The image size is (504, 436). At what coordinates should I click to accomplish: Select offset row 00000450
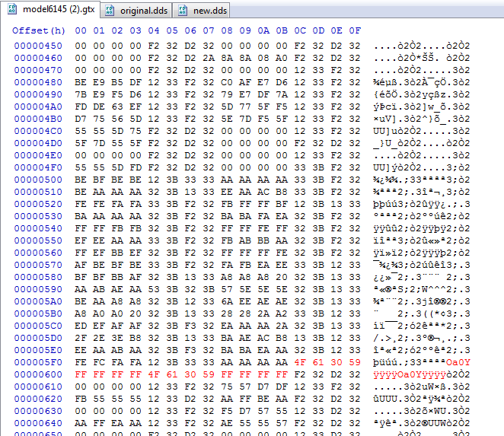click(x=38, y=46)
